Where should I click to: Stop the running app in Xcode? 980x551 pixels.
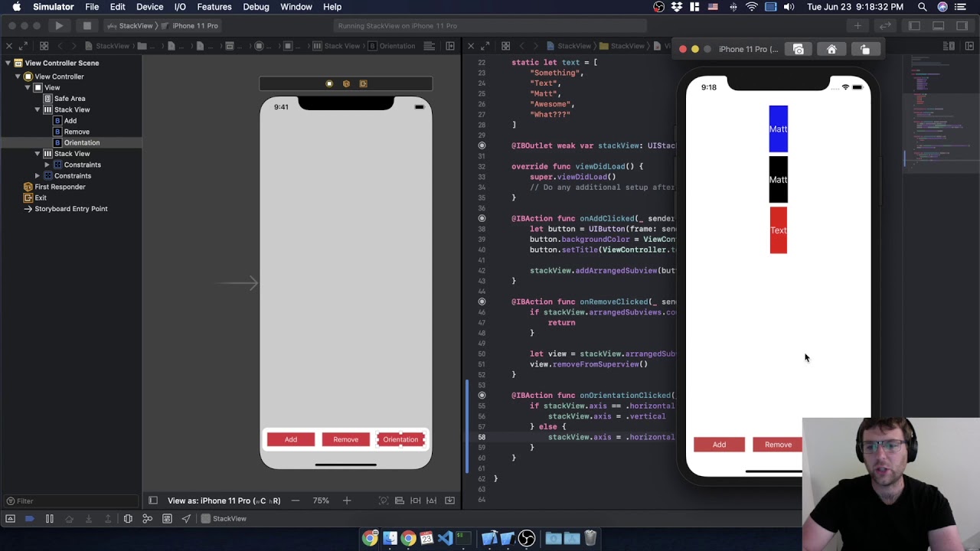(x=87, y=25)
